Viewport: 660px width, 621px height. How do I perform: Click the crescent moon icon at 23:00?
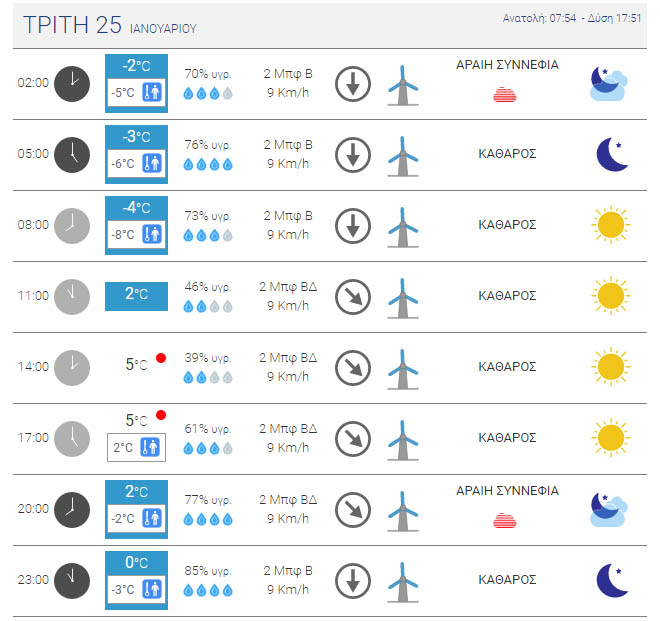611,580
